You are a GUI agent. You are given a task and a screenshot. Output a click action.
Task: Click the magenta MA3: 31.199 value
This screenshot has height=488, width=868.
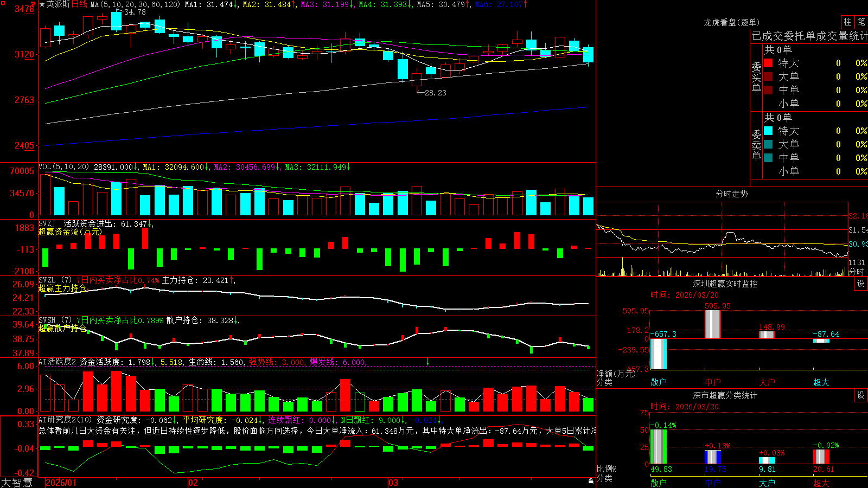[x=324, y=4]
